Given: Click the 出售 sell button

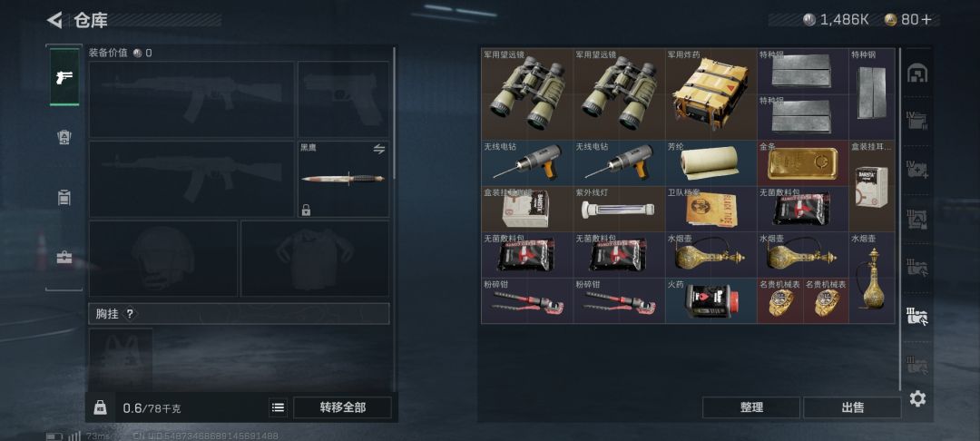Looking at the screenshot, I should (x=852, y=407).
